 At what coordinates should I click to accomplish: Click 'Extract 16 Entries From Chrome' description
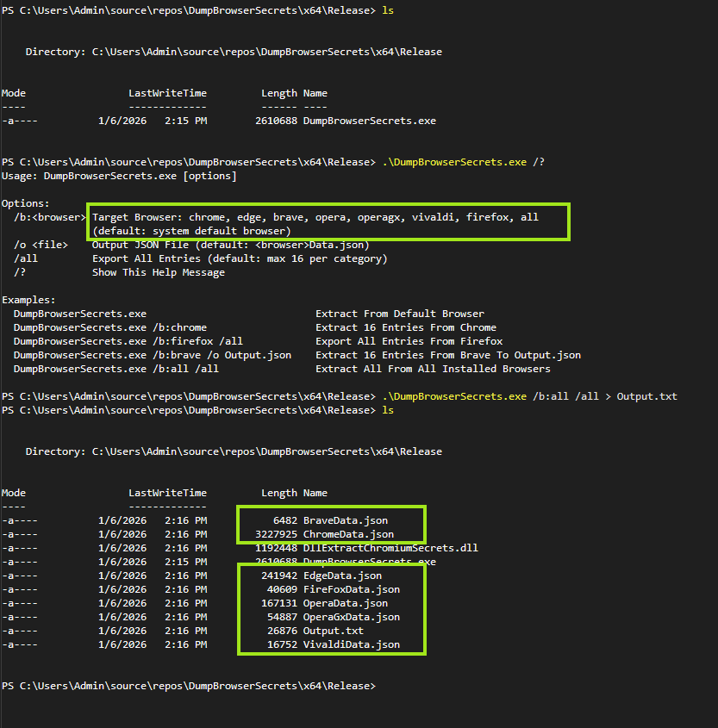pyautogui.click(x=406, y=327)
